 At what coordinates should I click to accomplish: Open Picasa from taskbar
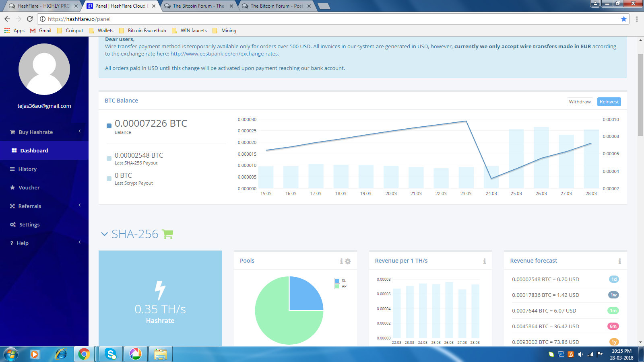tap(135, 354)
